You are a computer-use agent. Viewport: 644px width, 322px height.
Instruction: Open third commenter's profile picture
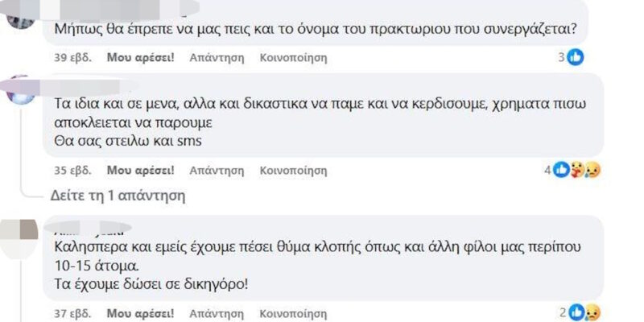point(19,238)
